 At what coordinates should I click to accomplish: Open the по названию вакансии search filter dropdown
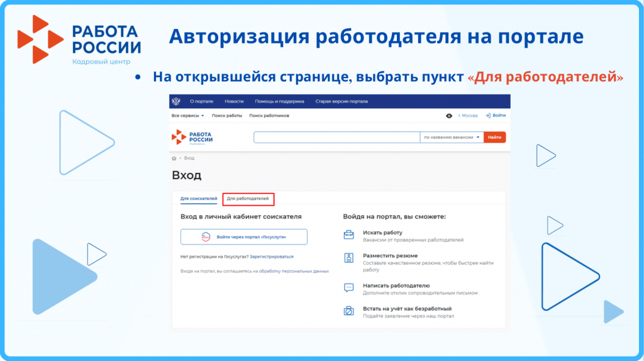(452, 137)
